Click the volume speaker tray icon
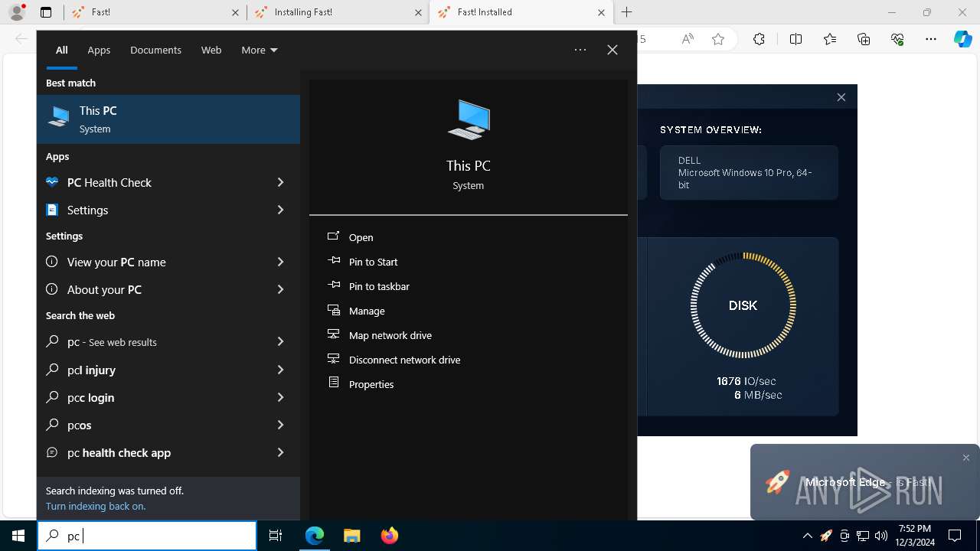Image resolution: width=980 pixels, height=551 pixels. (880, 536)
